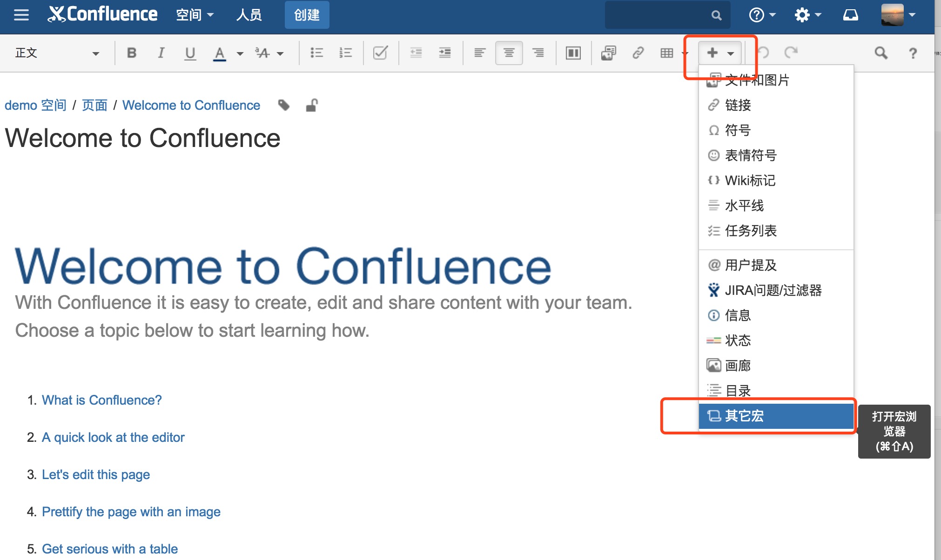Open the What is Confluence? link

102,400
